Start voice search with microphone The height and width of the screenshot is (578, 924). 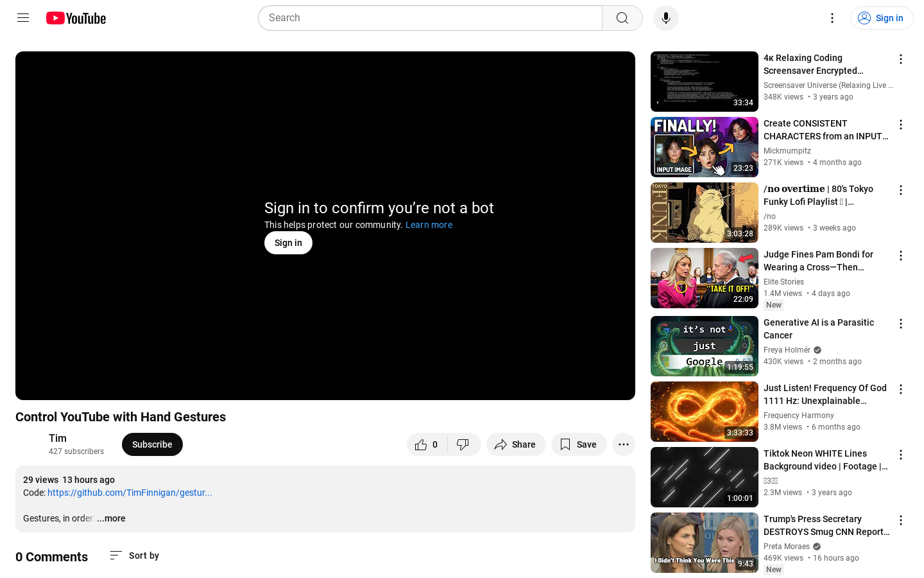[x=665, y=18]
